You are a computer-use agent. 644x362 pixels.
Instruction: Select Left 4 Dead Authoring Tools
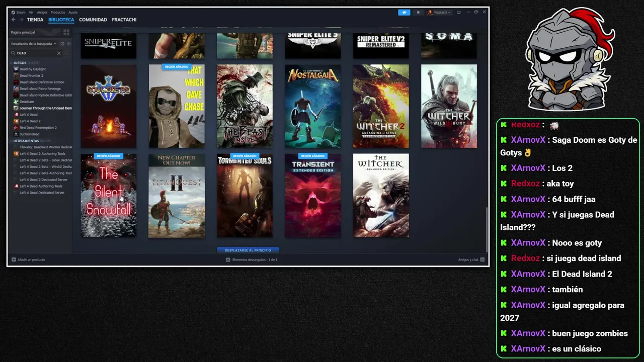[40, 186]
